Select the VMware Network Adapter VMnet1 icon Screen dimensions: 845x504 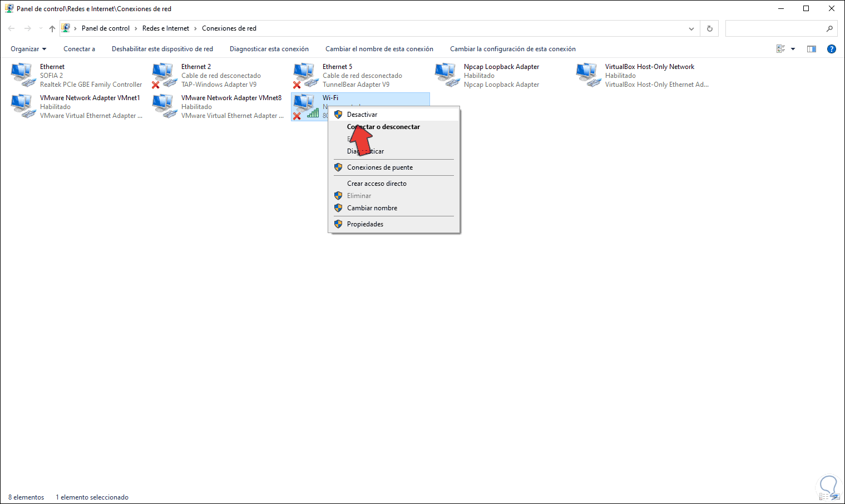click(23, 106)
